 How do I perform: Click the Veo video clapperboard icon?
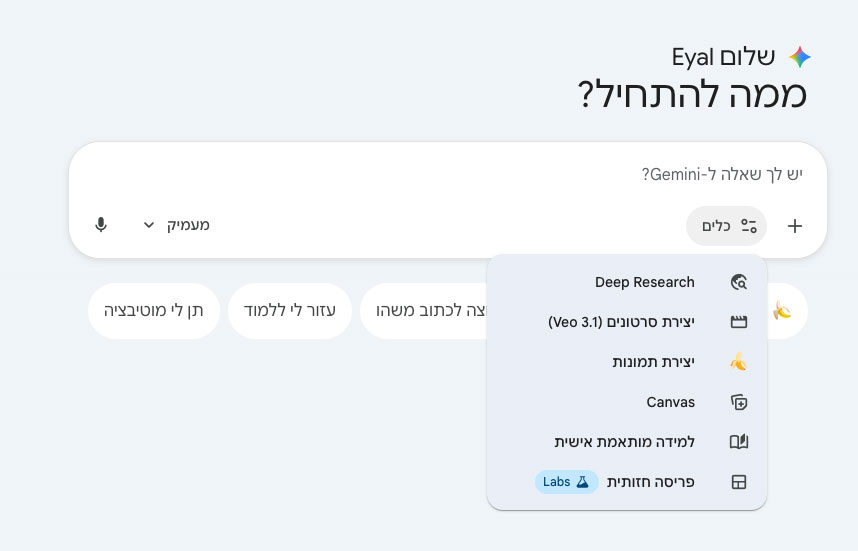[739, 322]
